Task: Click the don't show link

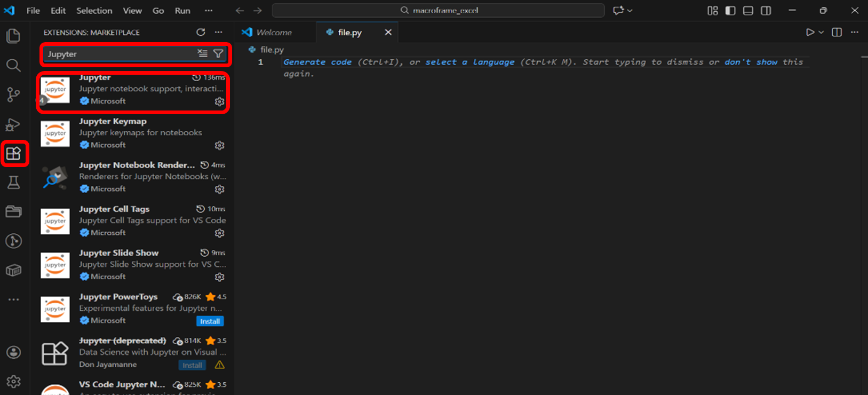Action: pos(751,62)
